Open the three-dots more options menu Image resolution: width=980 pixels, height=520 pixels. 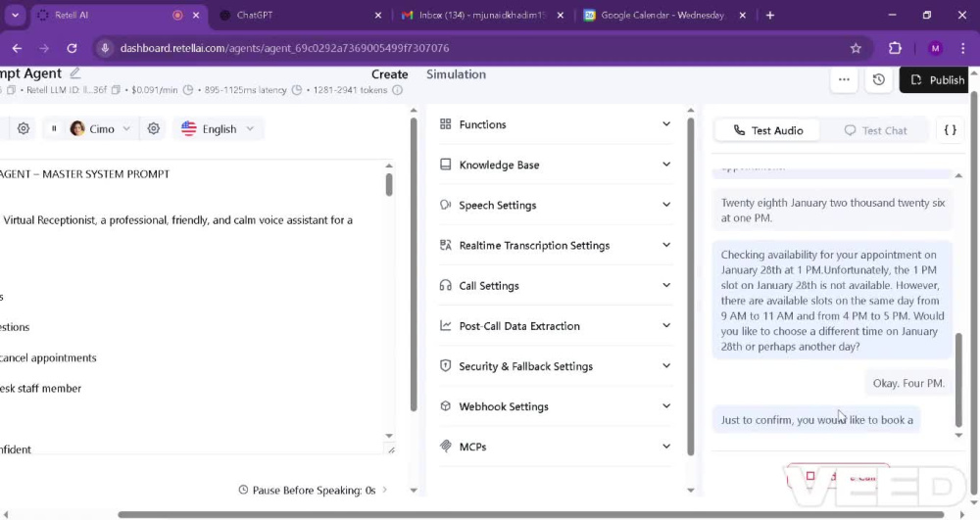click(844, 79)
